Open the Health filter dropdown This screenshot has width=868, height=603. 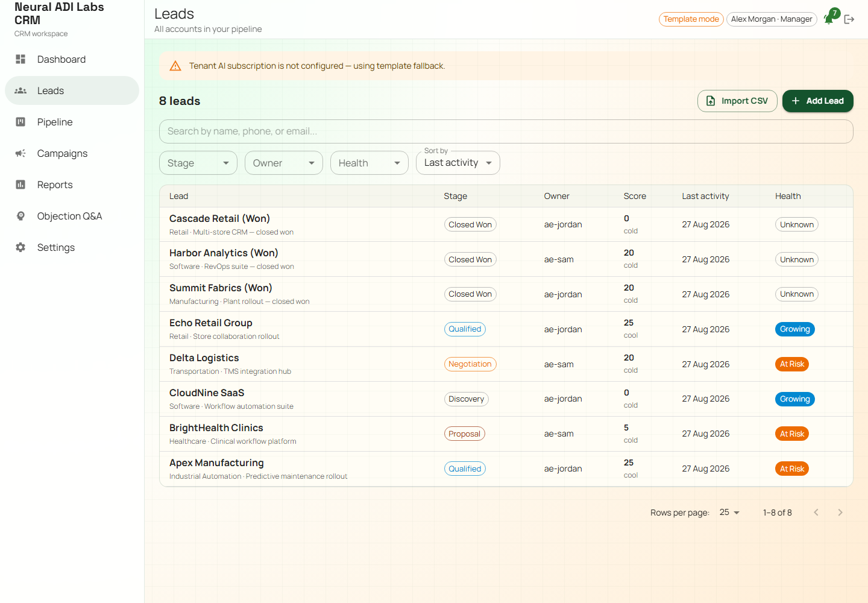coord(370,163)
